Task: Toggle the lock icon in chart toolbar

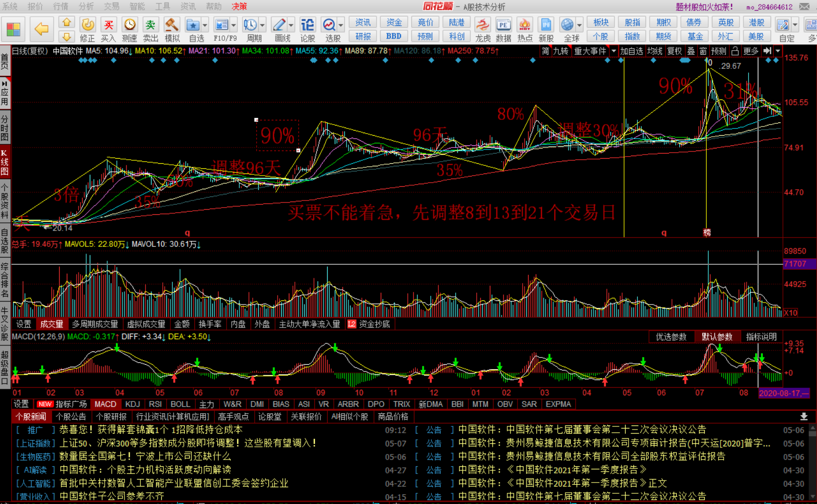Action: click(735, 51)
